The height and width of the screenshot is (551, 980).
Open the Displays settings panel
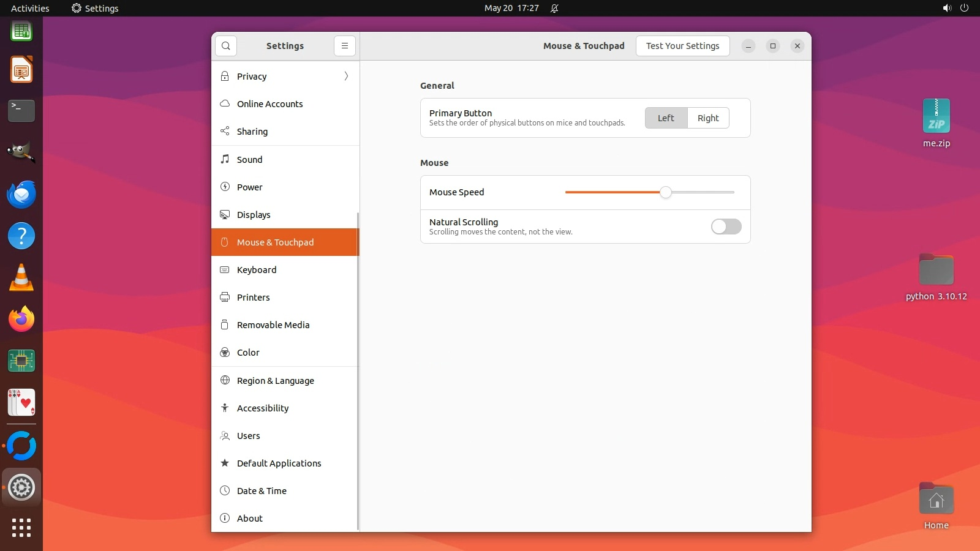[x=254, y=215]
